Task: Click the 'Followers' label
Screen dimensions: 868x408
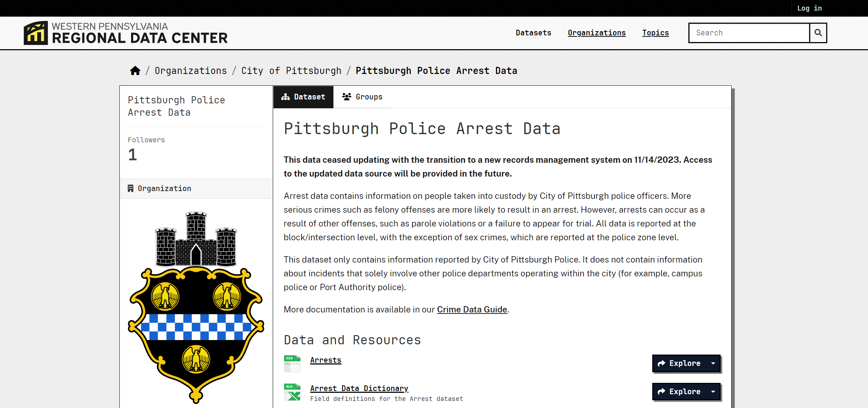Action: 146,140
